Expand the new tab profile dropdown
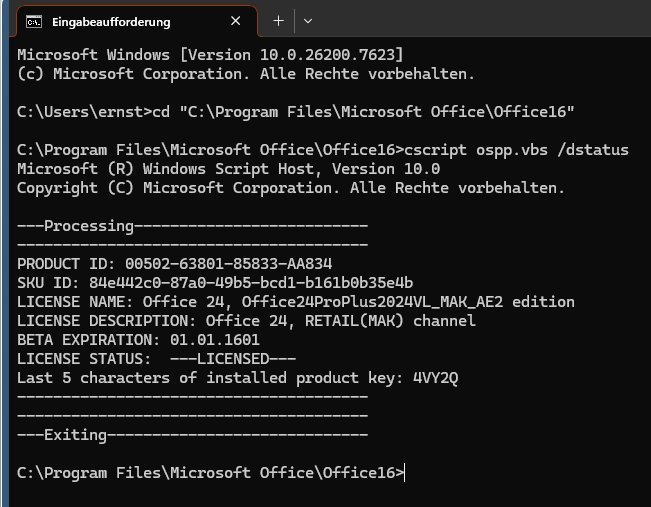The width and height of the screenshot is (651, 507). click(x=308, y=21)
